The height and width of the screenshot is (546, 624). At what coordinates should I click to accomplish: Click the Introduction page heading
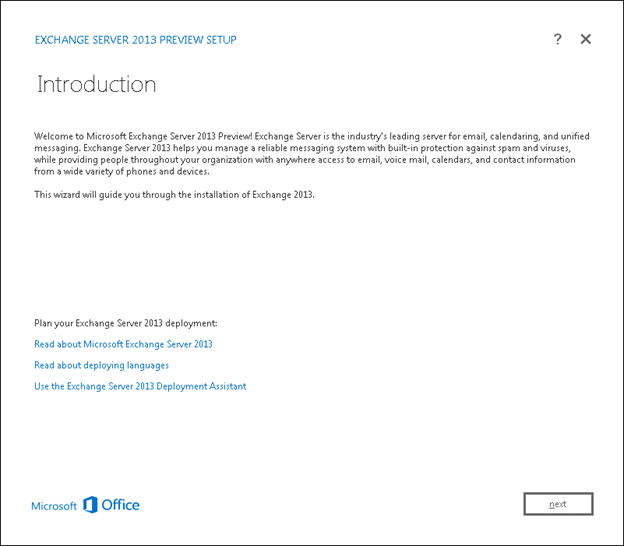96,85
